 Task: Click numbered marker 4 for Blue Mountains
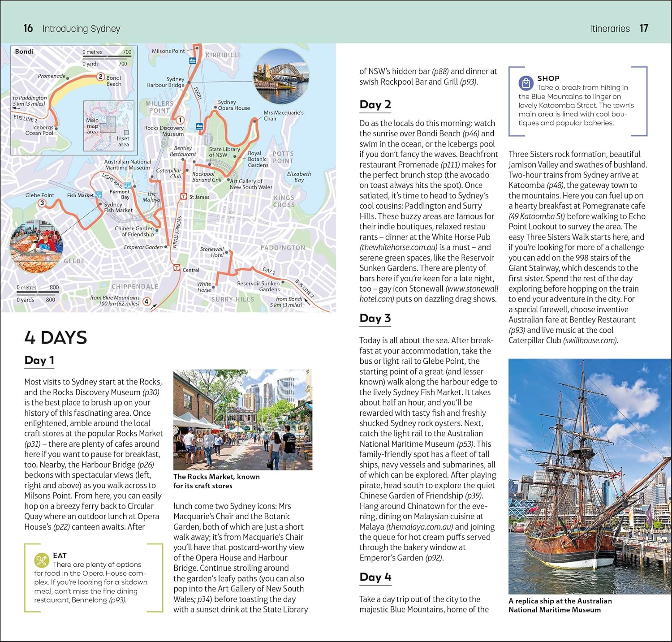(146, 302)
